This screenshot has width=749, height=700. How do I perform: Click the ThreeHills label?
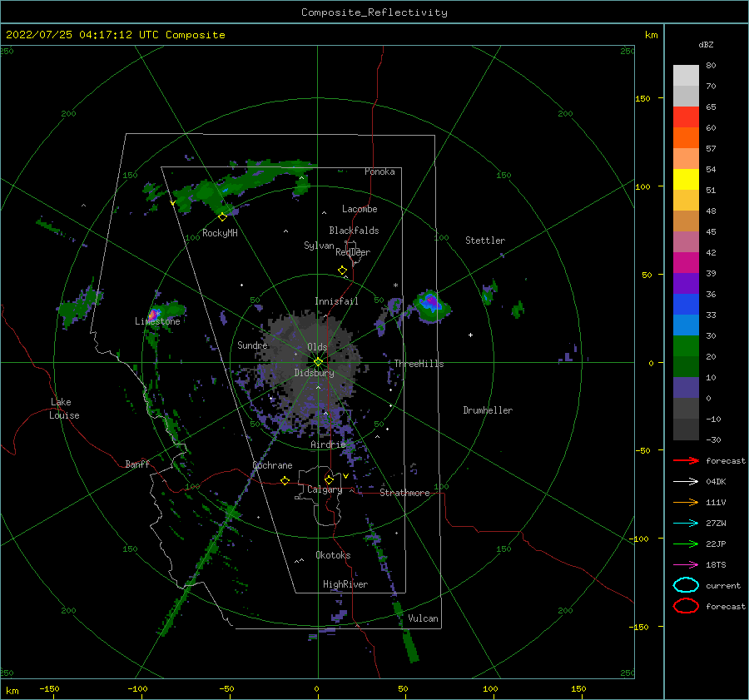[419, 364]
